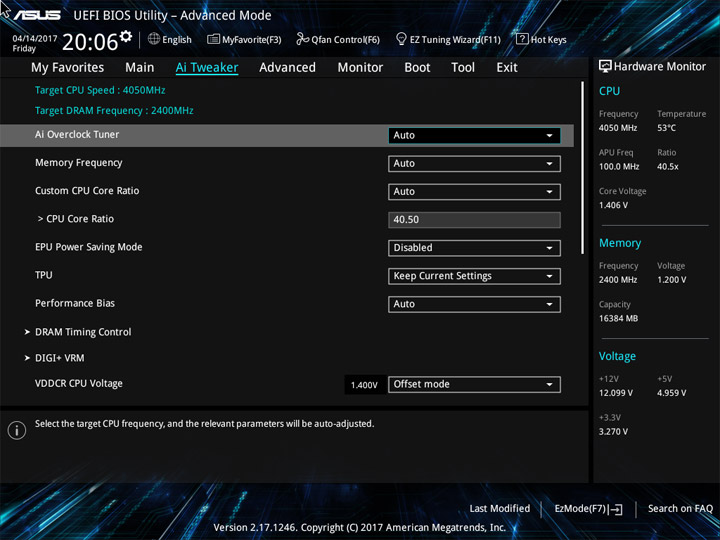This screenshot has width=720, height=540.
Task: Click the Memory Voltage 1.200 V value
Action: (671, 280)
